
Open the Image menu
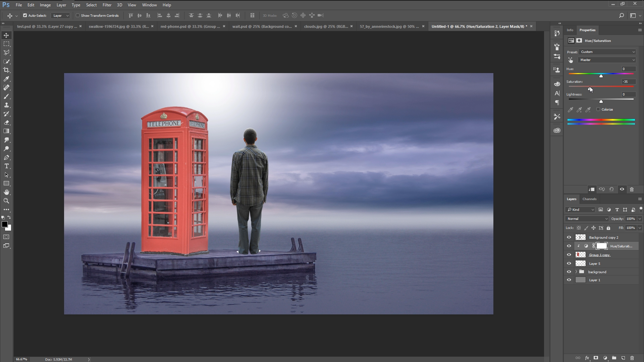45,5
